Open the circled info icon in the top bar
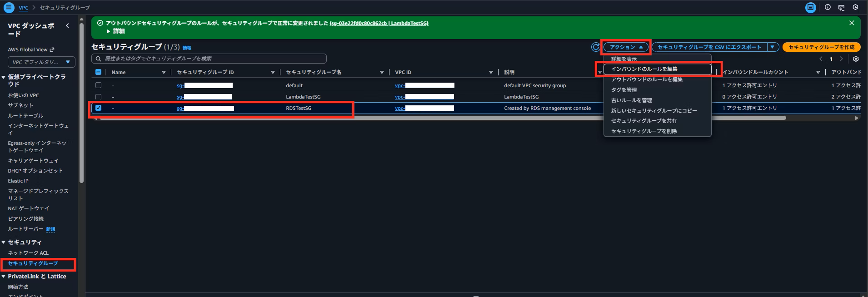Viewport: 868px width, 297px height. (x=828, y=7)
